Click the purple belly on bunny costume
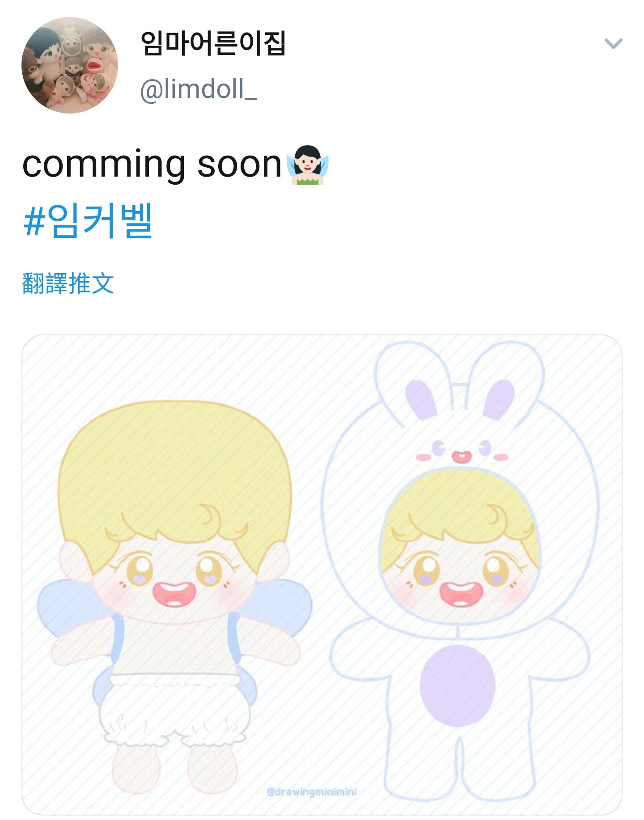The height and width of the screenshot is (820, 644). pos(458,685)
